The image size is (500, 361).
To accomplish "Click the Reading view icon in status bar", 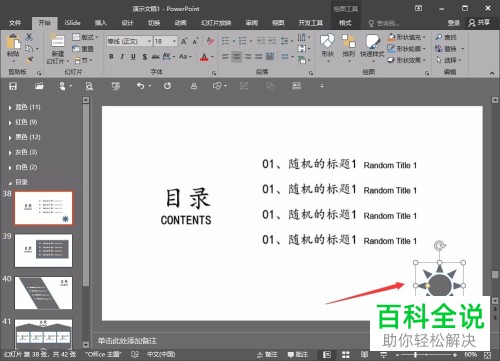I will pos(364,355).
